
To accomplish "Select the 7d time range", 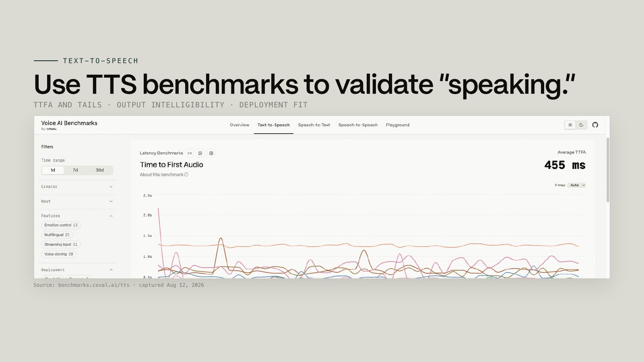I will pos(75,170).
